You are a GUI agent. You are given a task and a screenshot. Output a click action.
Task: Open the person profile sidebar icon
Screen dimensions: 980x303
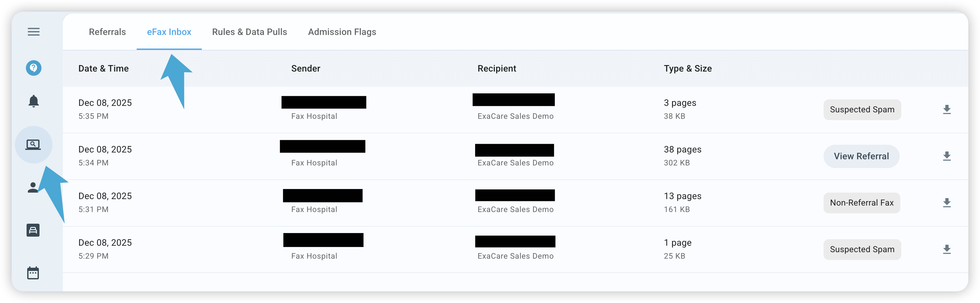tap(33, 187)
